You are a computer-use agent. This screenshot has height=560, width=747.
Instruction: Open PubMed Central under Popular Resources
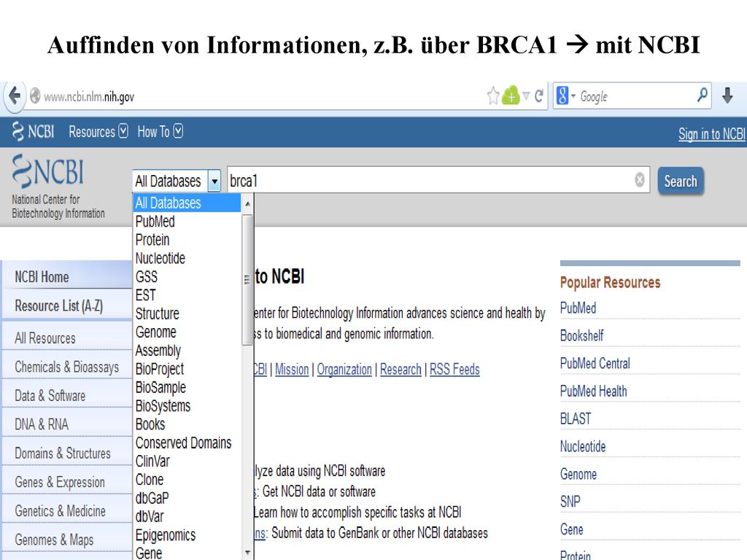[x=595, y=363]
